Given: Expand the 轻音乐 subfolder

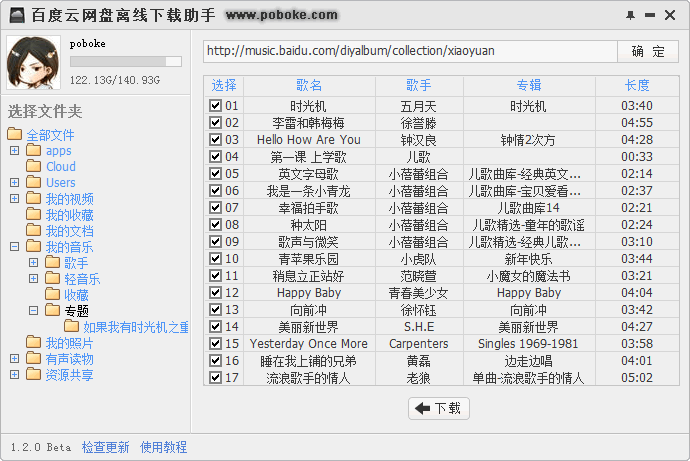Looking at the screenshot, I should [33, 278].
